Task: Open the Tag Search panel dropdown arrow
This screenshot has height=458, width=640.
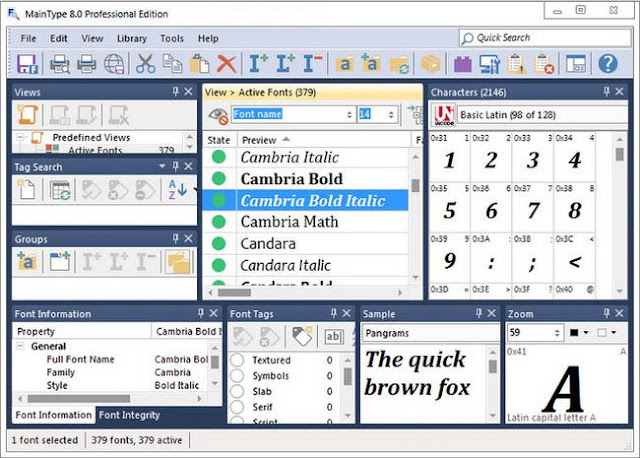Action: coord(162,166)
